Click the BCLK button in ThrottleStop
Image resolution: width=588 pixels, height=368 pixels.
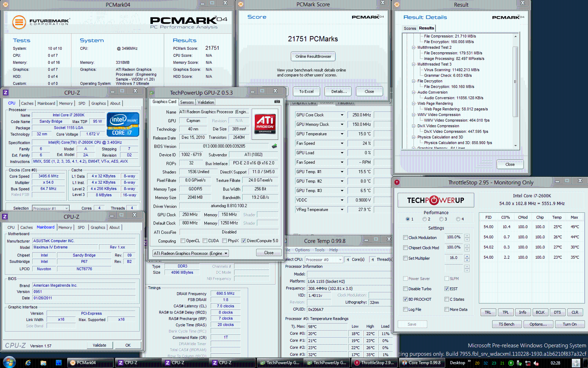pos(540,312)
